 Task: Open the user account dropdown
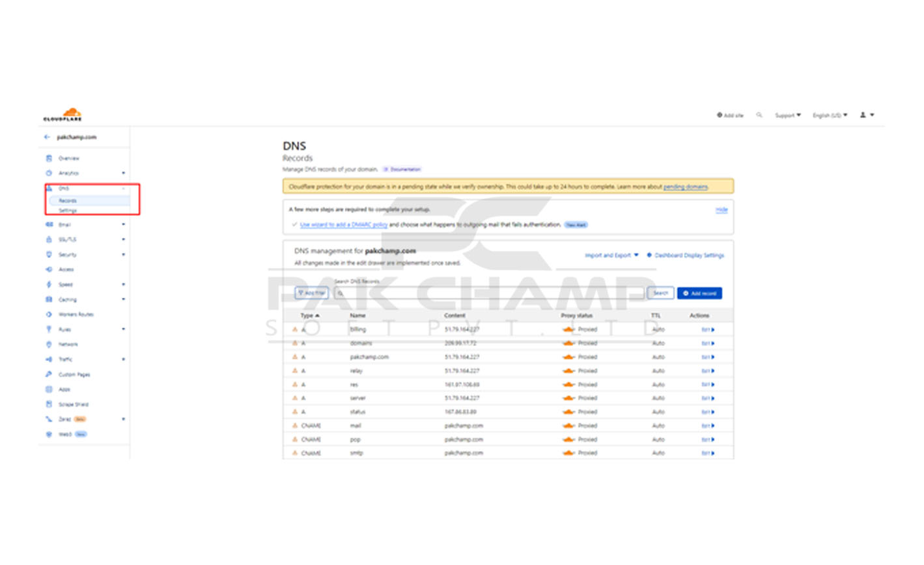point(867,115)
